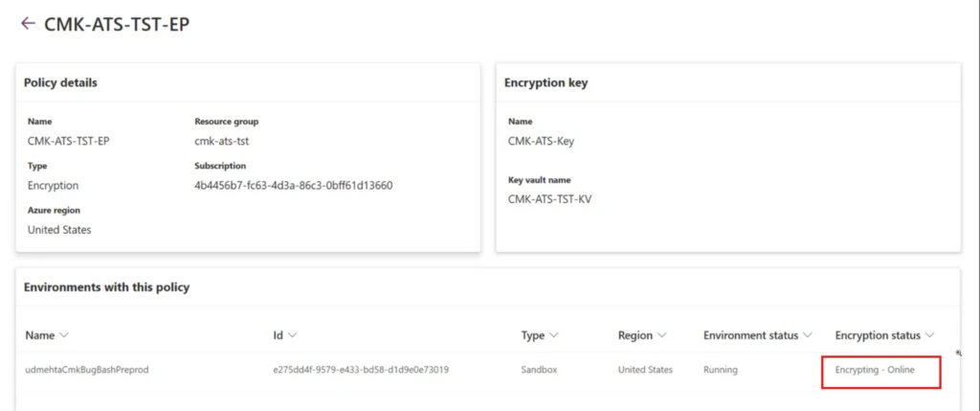This screenshot has height=411, width=980.
Task: Click the Environments with this policy heading
Action: coord(106,287)
